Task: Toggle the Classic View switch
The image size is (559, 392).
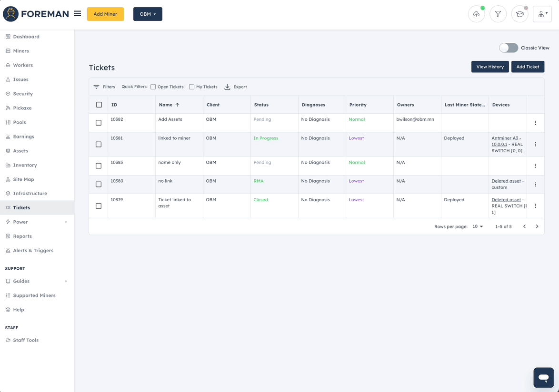Action: (x=509, y=48)
